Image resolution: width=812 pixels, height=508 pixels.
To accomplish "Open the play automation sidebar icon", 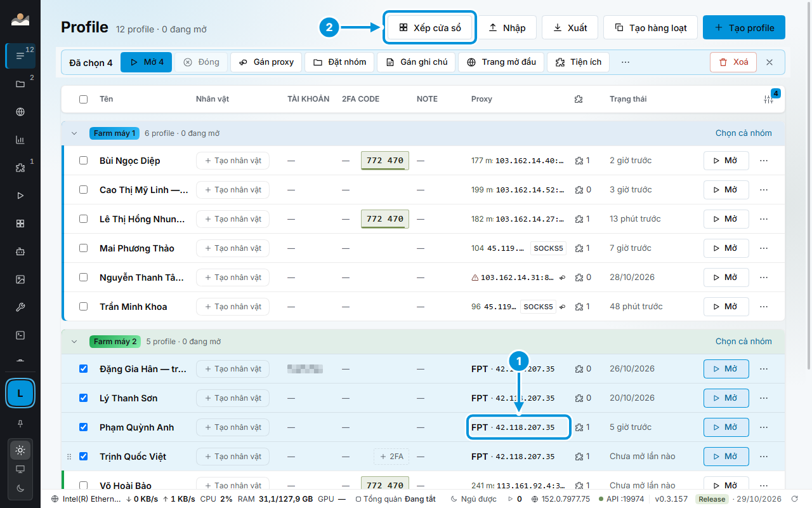I will point(20,196).
